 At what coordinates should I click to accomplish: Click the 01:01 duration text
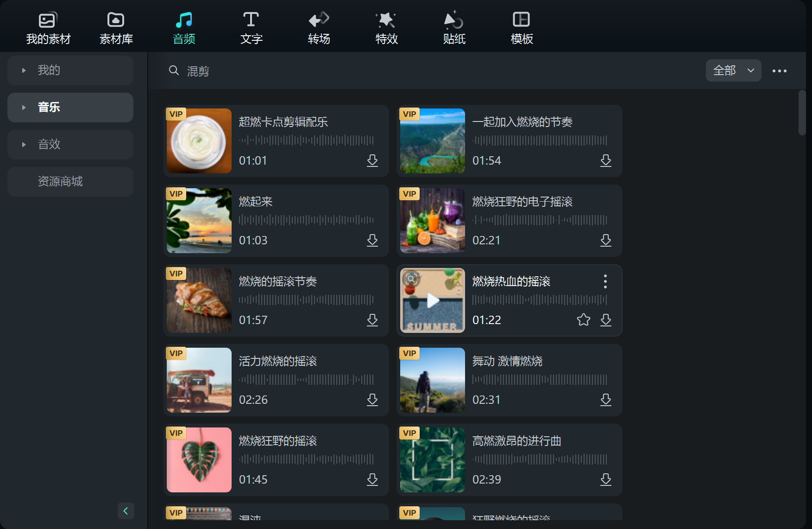pos(253,160)
